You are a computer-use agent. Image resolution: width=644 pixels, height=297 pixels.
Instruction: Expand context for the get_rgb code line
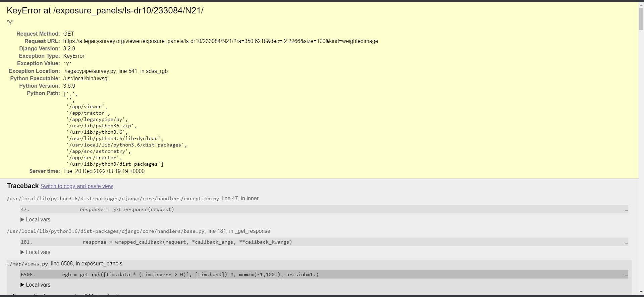click(x=190, y=274)
